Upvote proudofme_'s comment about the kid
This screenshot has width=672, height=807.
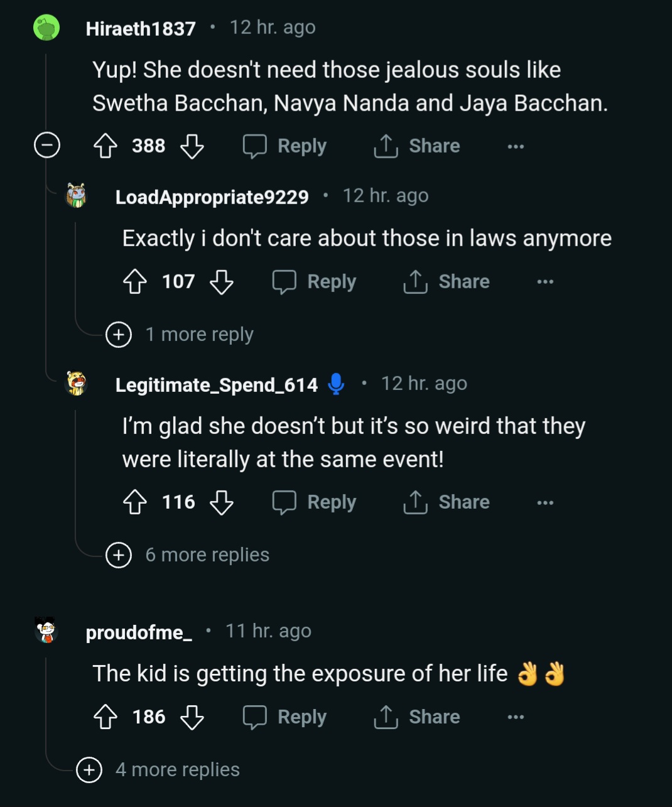click(x=106, y=717)
